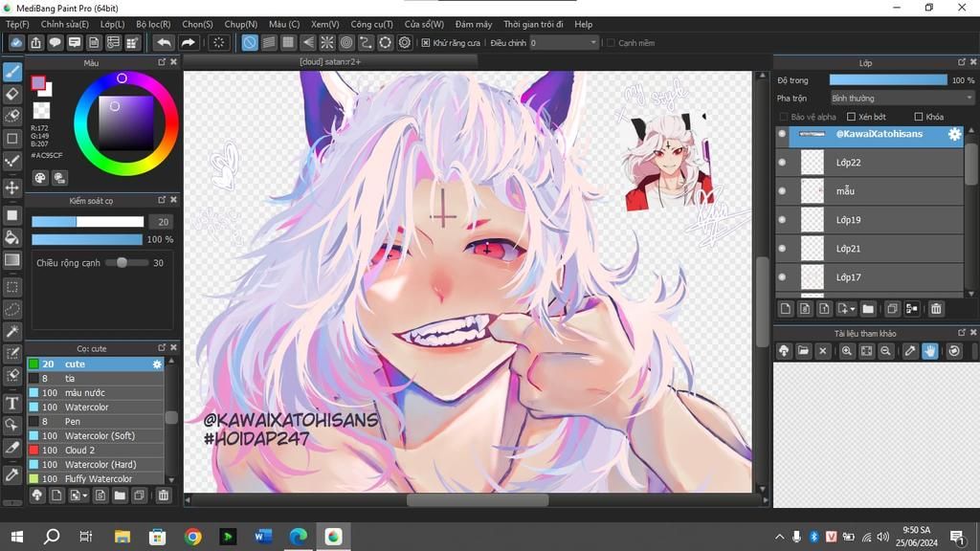The width and height of the screenshot is (980, 551).
Task: Select the Bucket fill tool
Action: click(12, 237)
